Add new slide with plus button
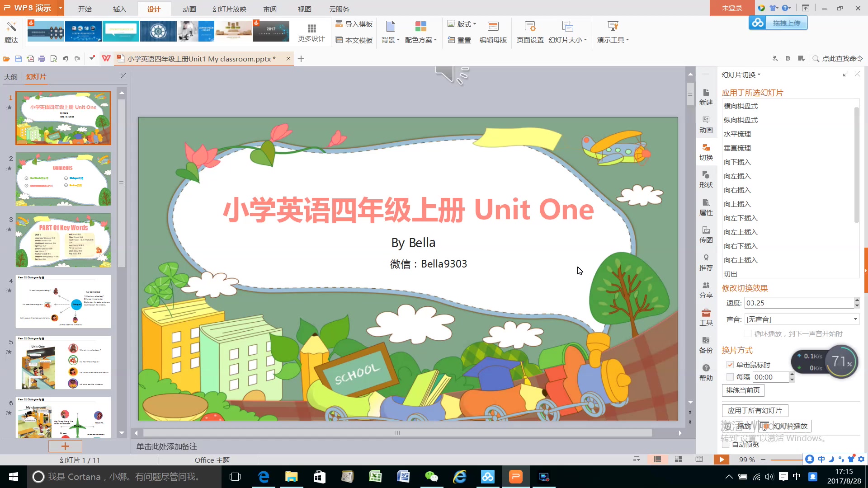 click(x=65, y=446)
